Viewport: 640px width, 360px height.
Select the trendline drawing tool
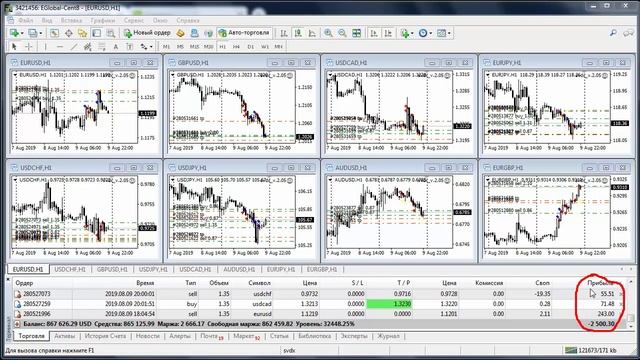tap(74, 47)
